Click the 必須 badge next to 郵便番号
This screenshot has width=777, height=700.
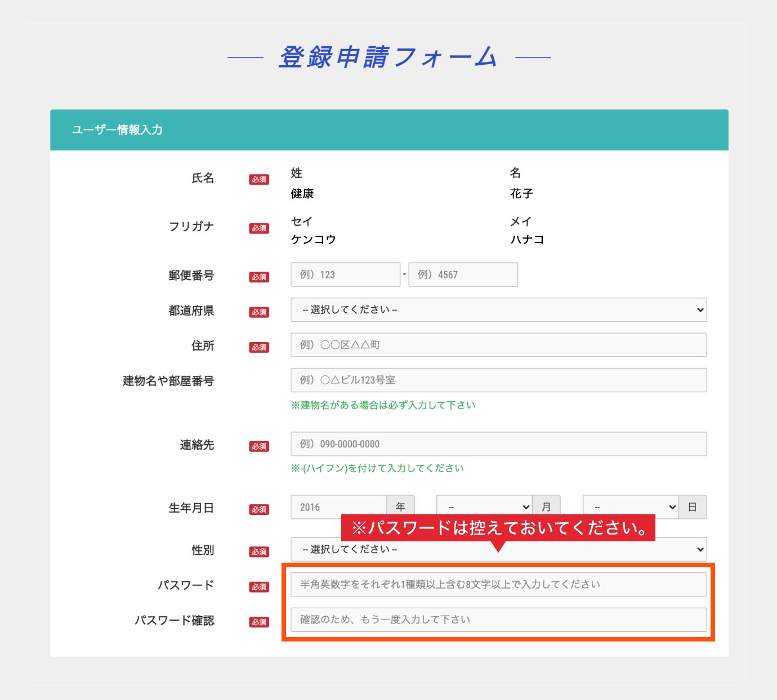tap(259, 277)
